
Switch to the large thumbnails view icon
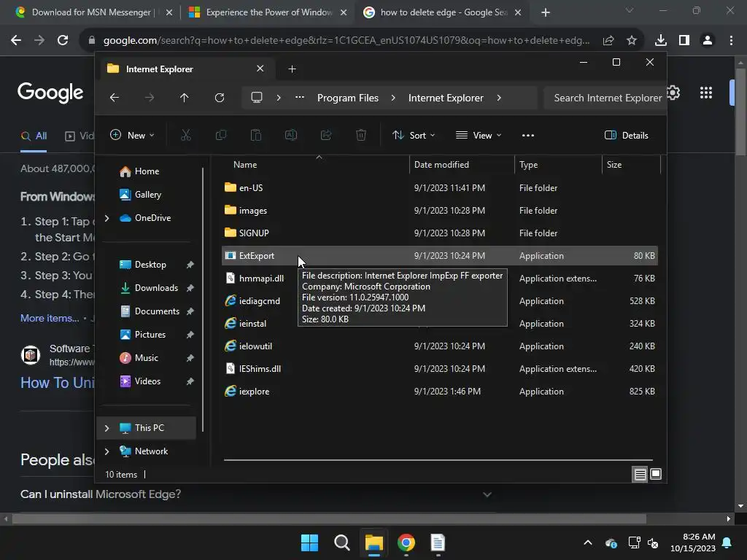(656, 474)
